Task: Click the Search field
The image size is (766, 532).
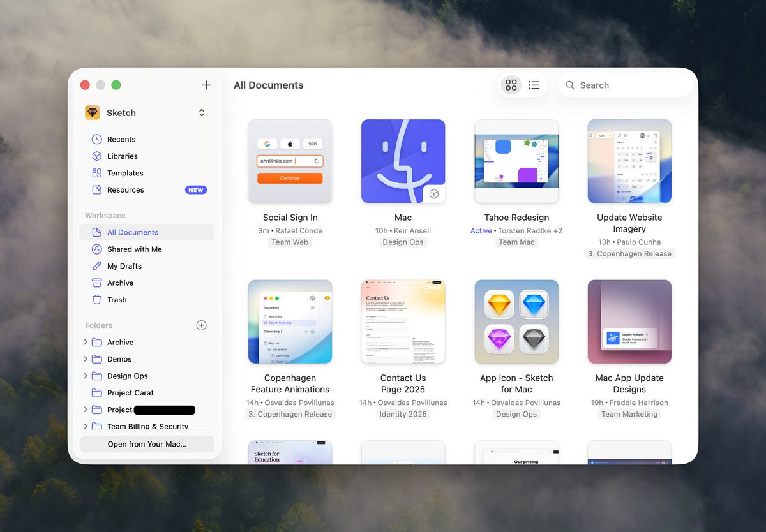Action: tap(626, 85)
